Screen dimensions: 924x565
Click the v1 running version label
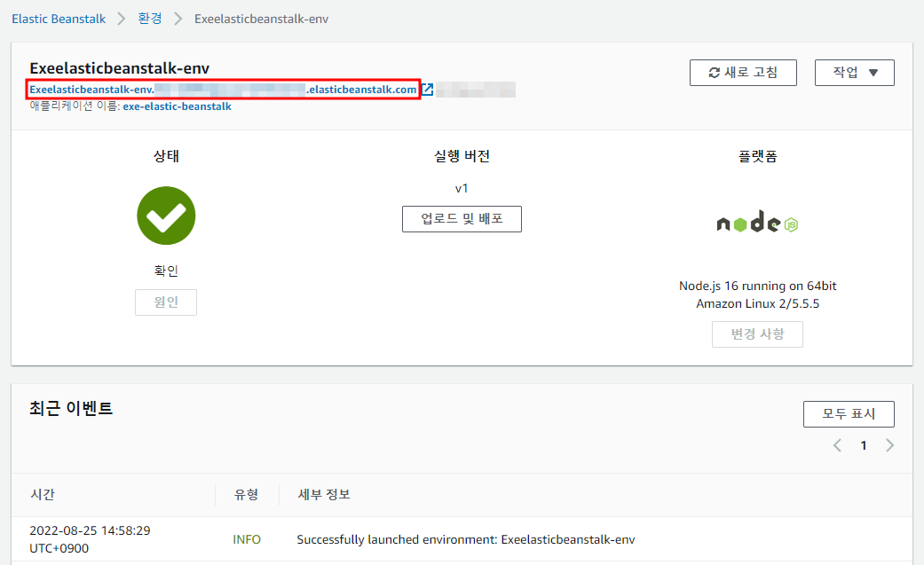point(462,189)
